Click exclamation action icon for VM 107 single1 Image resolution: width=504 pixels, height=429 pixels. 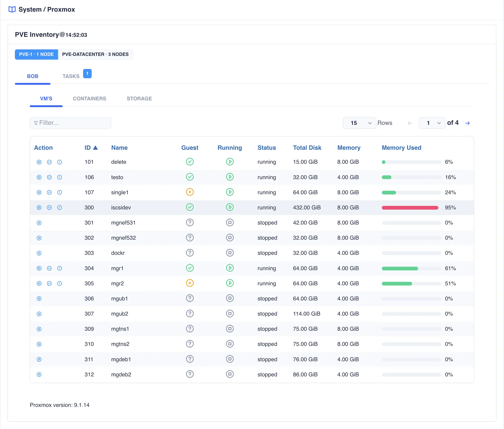click(x=60, y=192)
